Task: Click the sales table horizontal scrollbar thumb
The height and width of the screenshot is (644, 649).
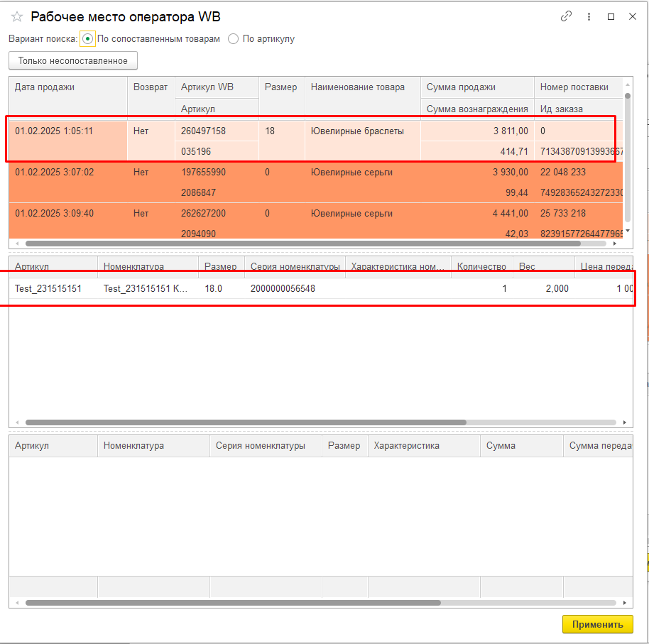Action: coord(303,244)
